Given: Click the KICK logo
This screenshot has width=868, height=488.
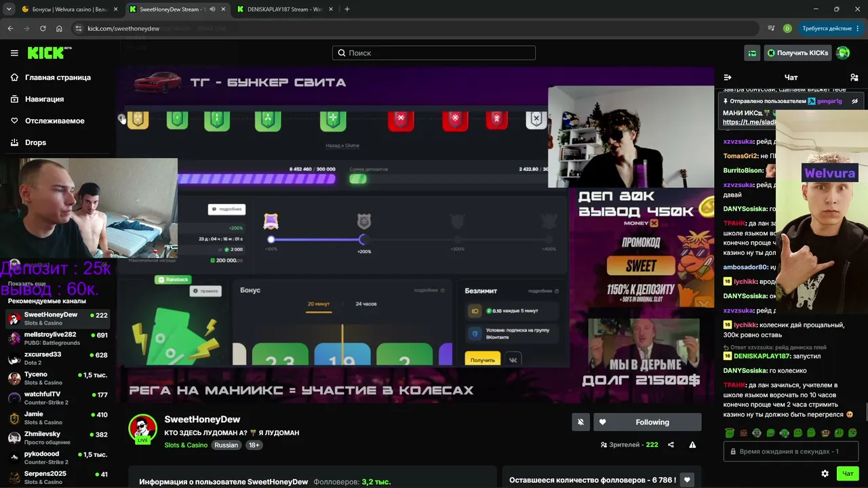Looking at the screenshot, I should (50, 53).
